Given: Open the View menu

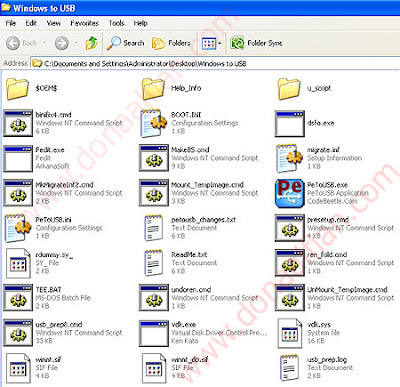Looking at the screenshot, I should (x=54, y=23).
